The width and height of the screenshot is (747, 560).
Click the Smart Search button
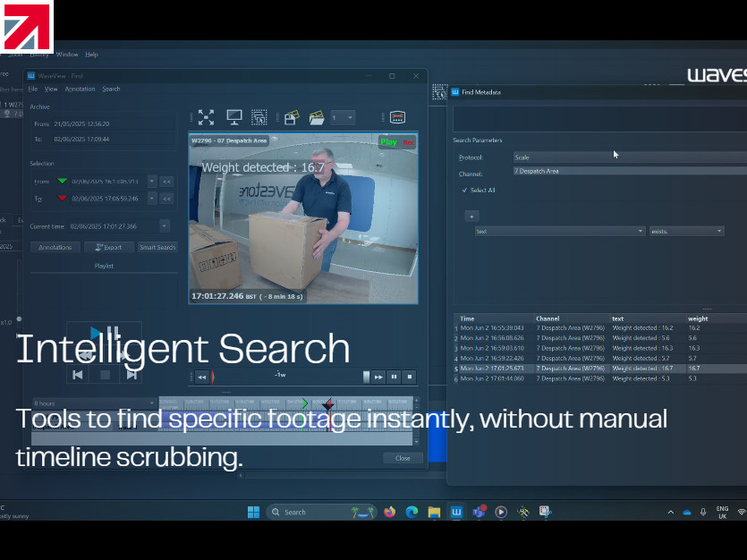pyautogui.click(x=157, y=247)
